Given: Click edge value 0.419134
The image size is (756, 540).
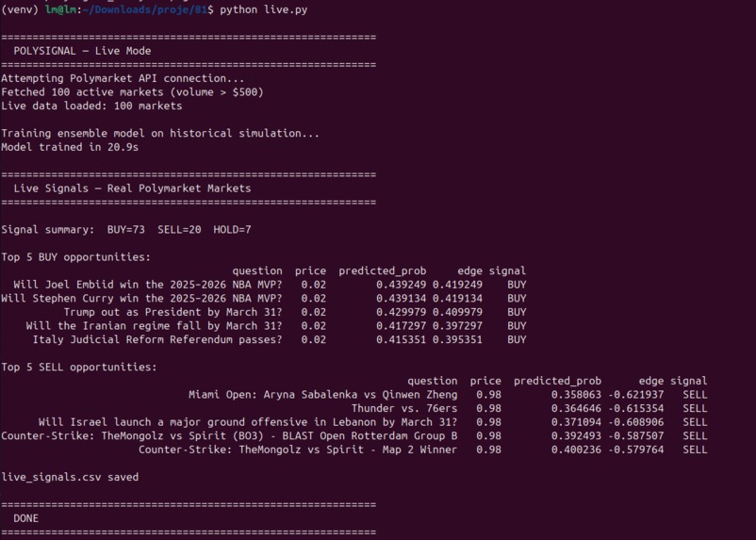Looking at the screenshot, I should tap(457, 299).
